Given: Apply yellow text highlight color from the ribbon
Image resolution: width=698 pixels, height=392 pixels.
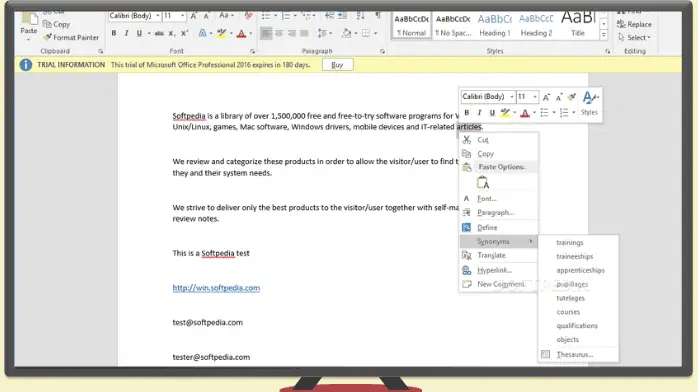Looking at the screenshot, I should [x=221, y=33].
